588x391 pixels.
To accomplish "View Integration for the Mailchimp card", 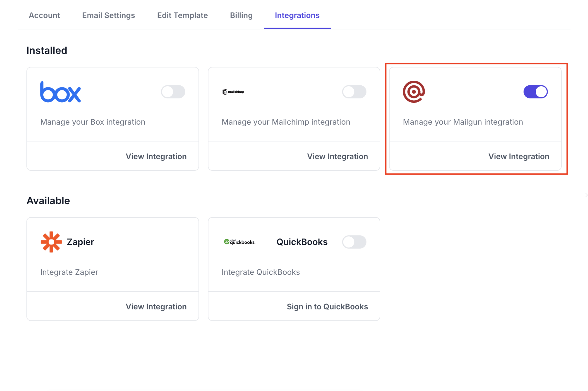I will [x=337, y=156].
